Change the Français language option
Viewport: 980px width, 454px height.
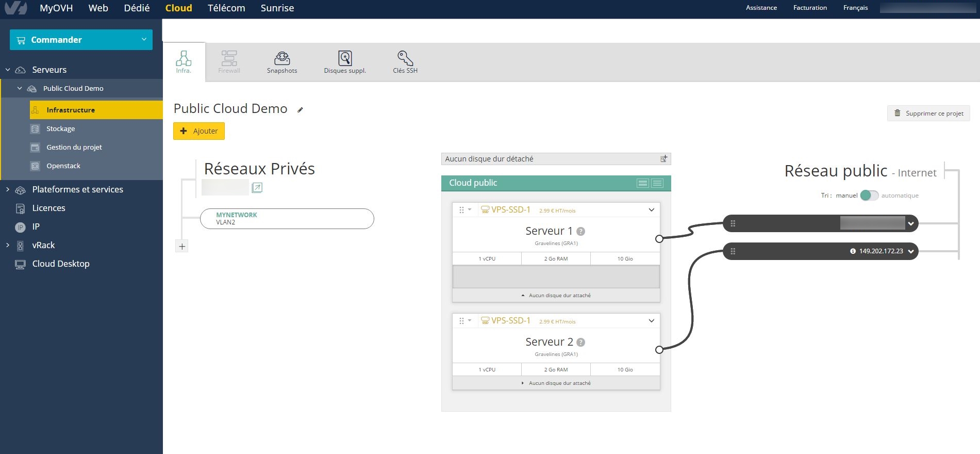tap(855, 8)
